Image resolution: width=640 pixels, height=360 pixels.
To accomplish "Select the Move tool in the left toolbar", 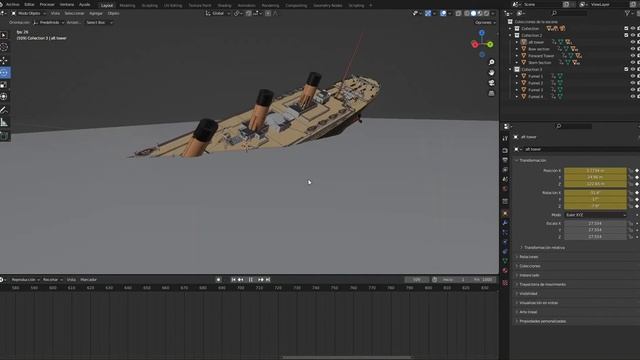I will [4, 60].
